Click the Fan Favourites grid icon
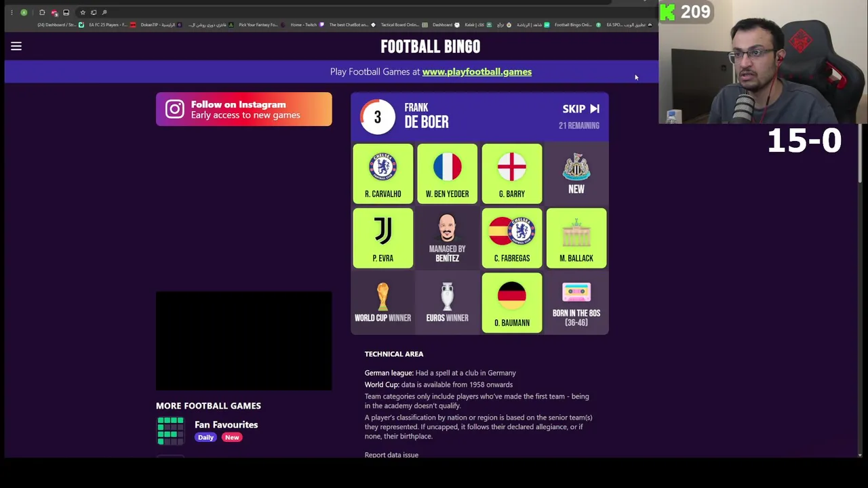The width and height of the screenshot is (868, 488). pos(170,431)
